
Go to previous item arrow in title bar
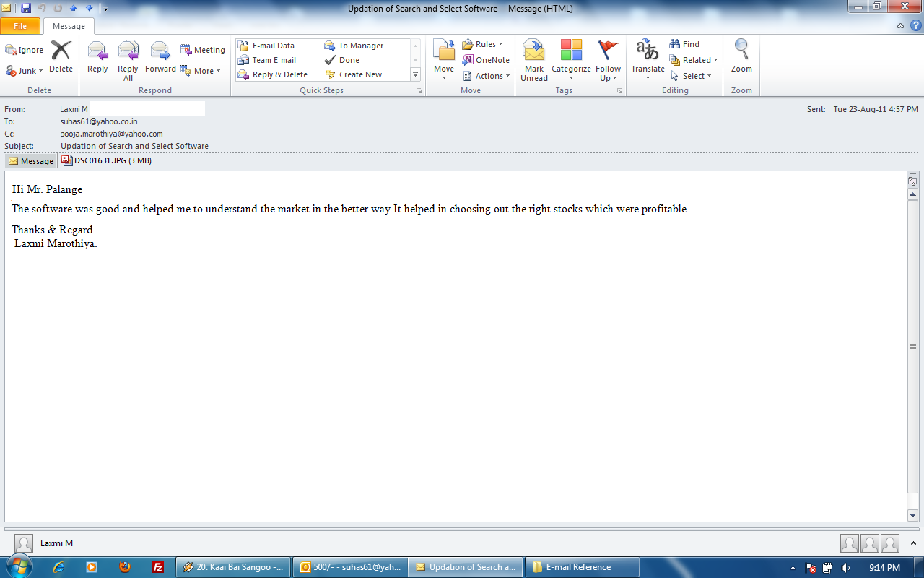pos(73,8)
